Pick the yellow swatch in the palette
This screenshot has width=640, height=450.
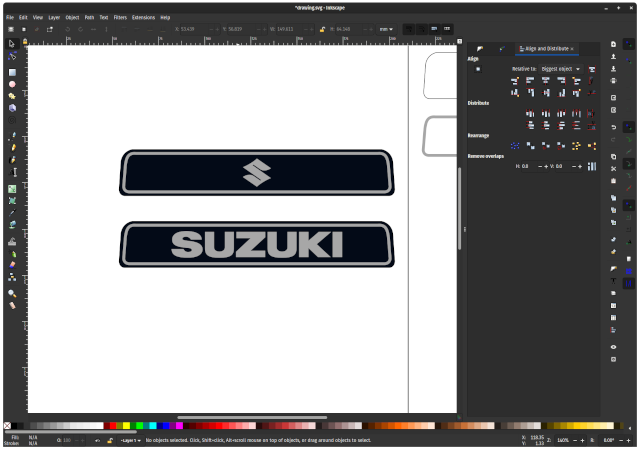pyautogui.click(x=126, y=426)
